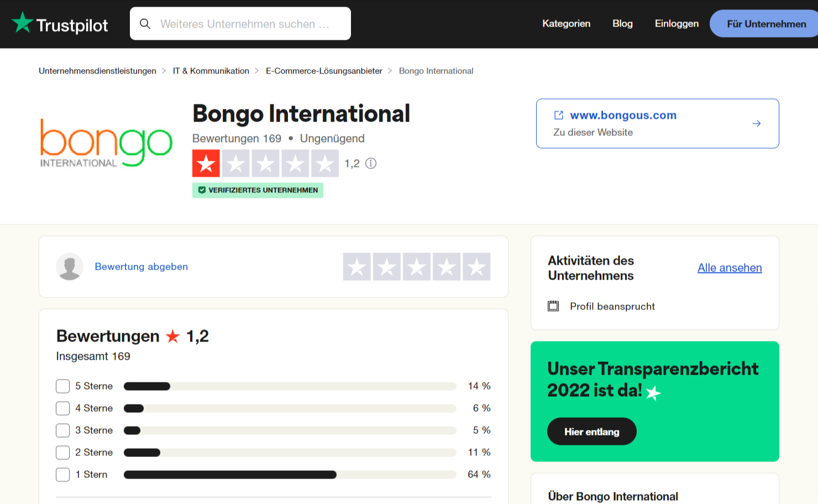818x504 pixels.
Task: Click the 1 Stern rating progress bar
Action: 290,475
